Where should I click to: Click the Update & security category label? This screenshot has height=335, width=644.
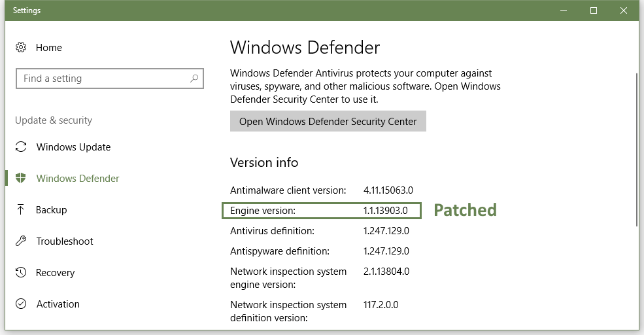[x=54, y=120]
